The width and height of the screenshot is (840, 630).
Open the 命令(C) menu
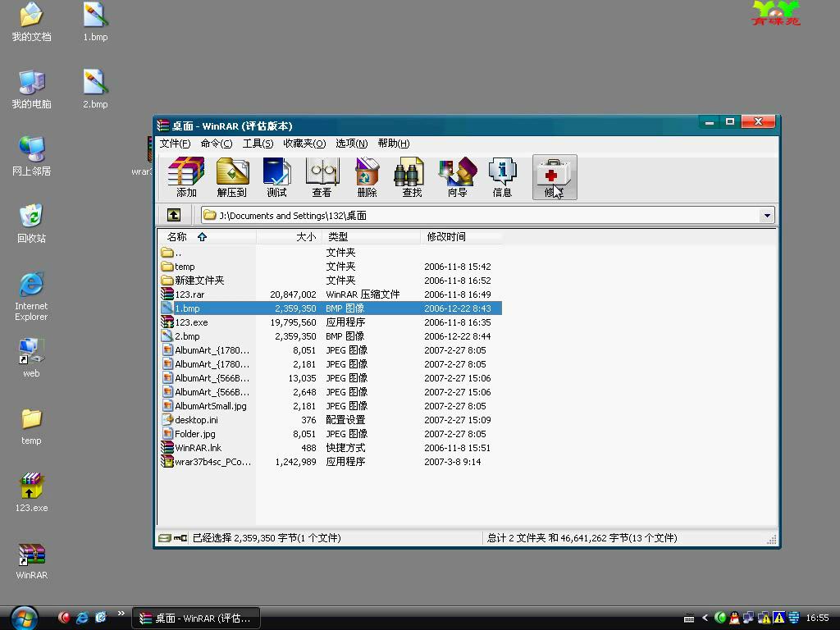pos(217,144)
